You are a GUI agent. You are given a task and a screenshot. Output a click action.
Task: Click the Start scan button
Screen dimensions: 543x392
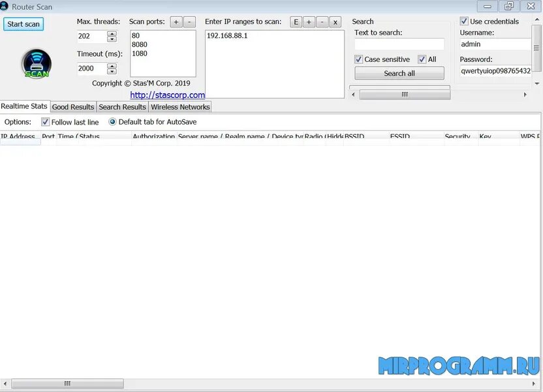click(x=23, y=24)
